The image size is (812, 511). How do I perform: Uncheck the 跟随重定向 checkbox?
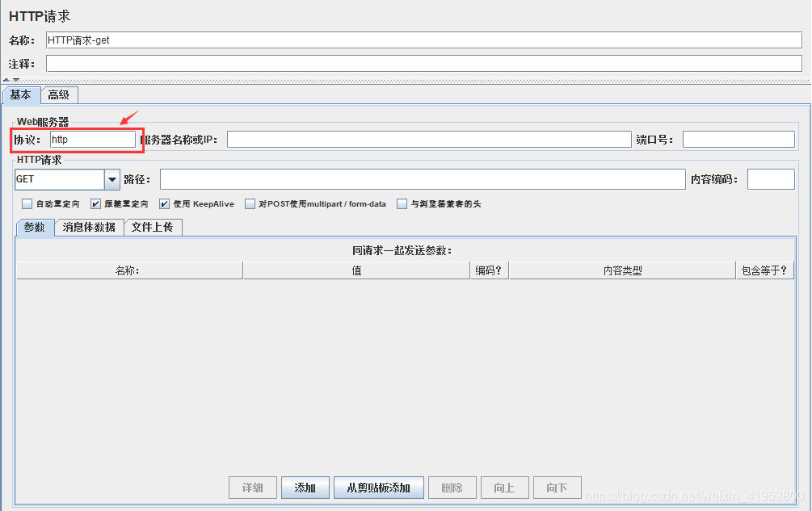click(x=95, y=203)
